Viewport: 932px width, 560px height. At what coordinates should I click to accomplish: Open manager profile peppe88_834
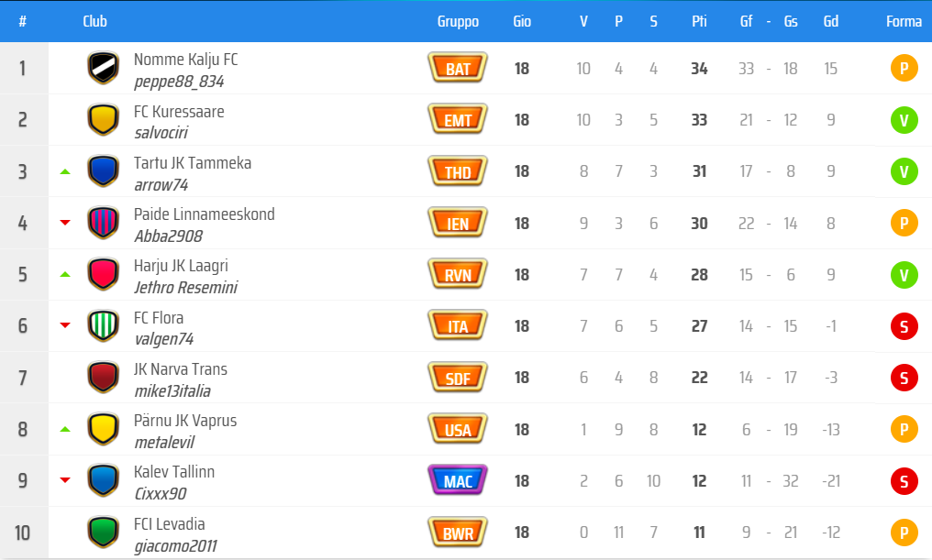(x=179, y=82)
